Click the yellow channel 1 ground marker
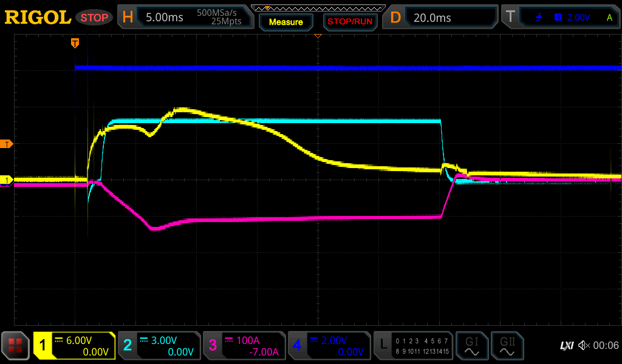The width and height of the screenshot is (622, 364). (x=7, y=180)
